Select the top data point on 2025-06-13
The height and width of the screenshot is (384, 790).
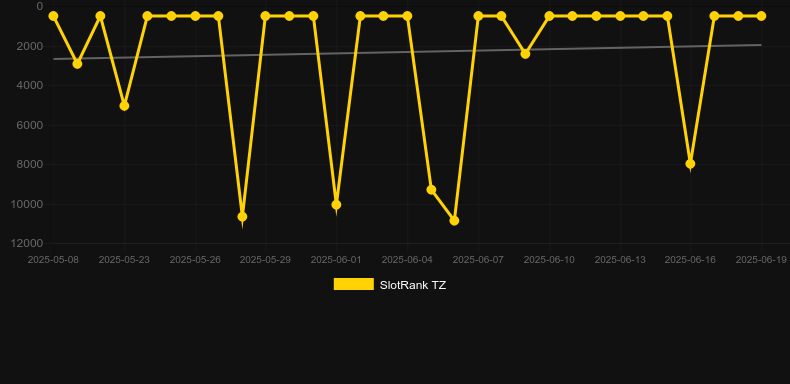(620, 16)
